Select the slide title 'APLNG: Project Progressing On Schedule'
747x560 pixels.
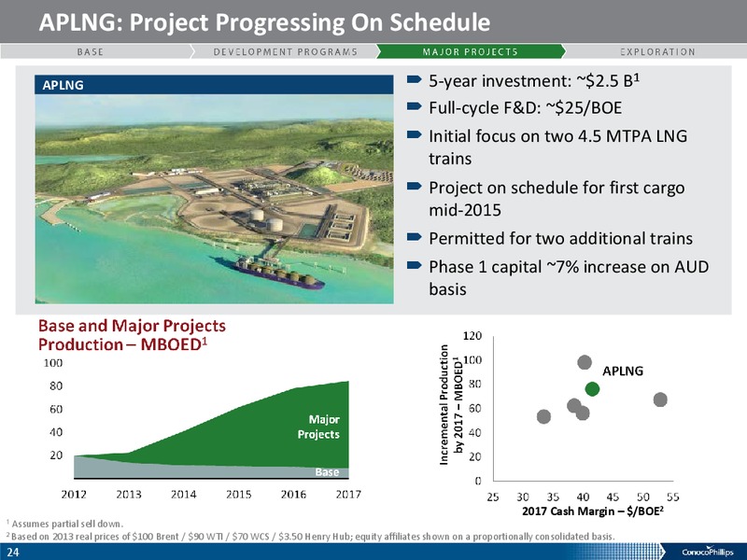click(x=264, y=22)
